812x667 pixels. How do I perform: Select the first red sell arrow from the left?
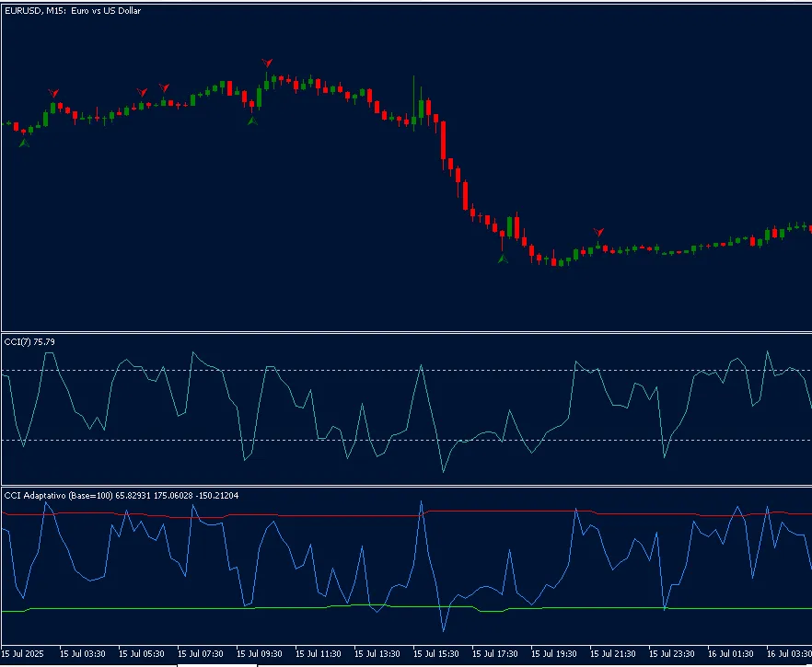tap(53, 93)
